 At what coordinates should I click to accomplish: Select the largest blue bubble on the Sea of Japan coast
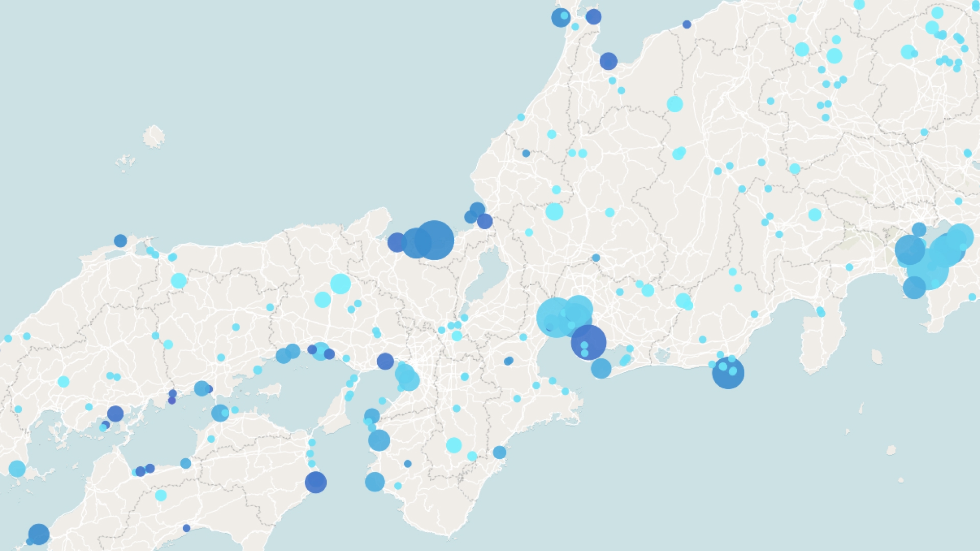pyautogui.click(x=434, y=240)
